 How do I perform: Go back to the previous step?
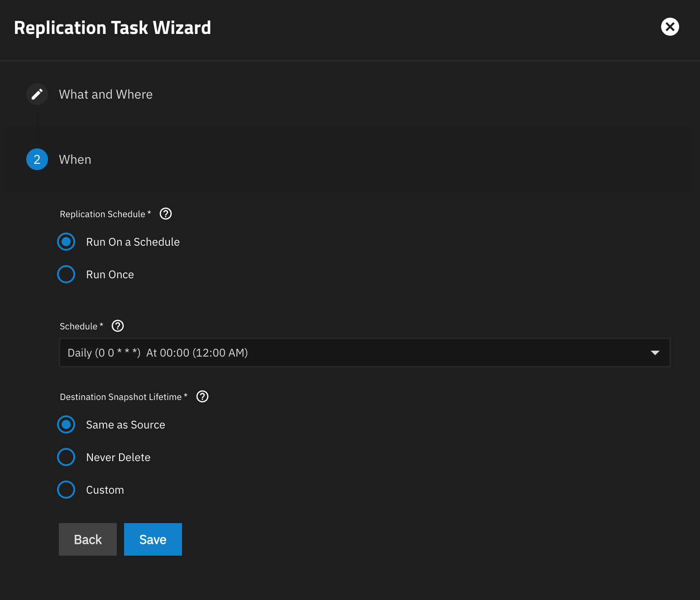coord(87,539)
